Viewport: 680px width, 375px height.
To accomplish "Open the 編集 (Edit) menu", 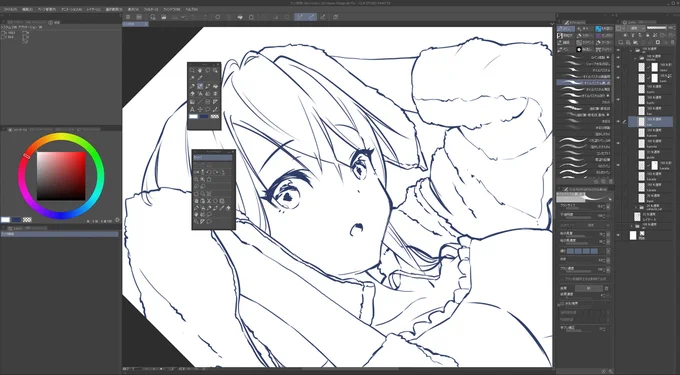I will pyautogui.click(x=27, y=9).
